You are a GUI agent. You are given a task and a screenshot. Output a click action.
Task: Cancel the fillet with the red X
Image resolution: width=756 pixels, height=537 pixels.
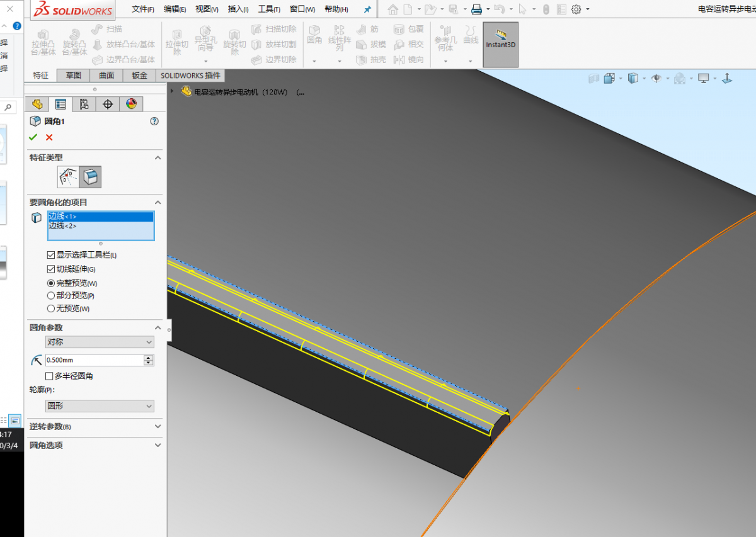49,137
